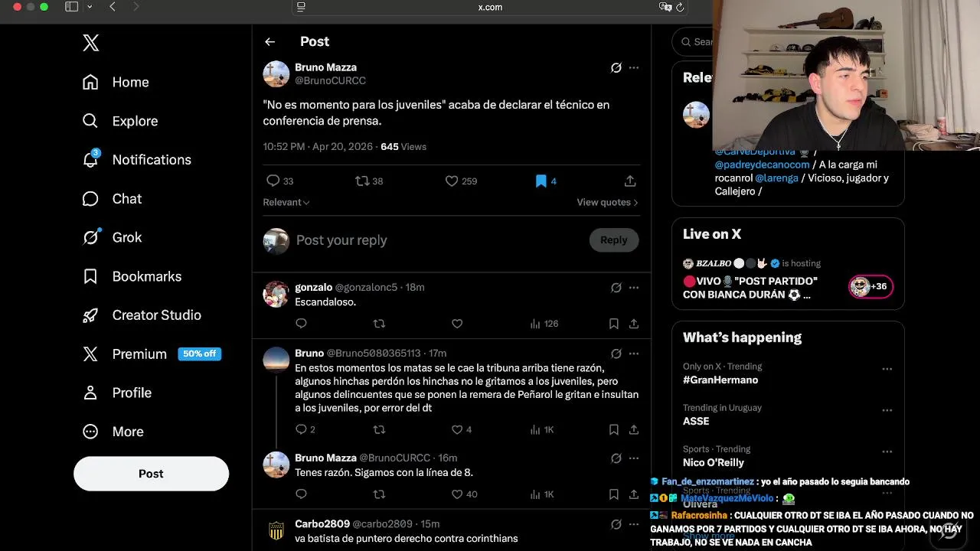Click the grey Reply button
The width and height of the screenshot is (980, 551).
coord(614,240)
